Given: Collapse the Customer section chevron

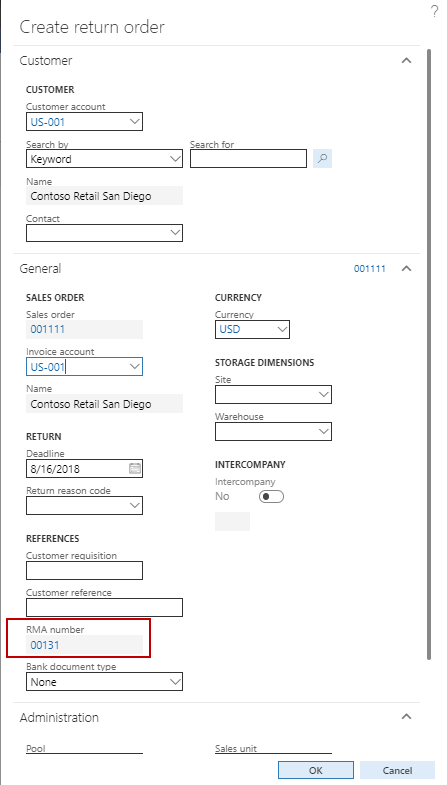Looking at the screenshot, I should point(406,61).
